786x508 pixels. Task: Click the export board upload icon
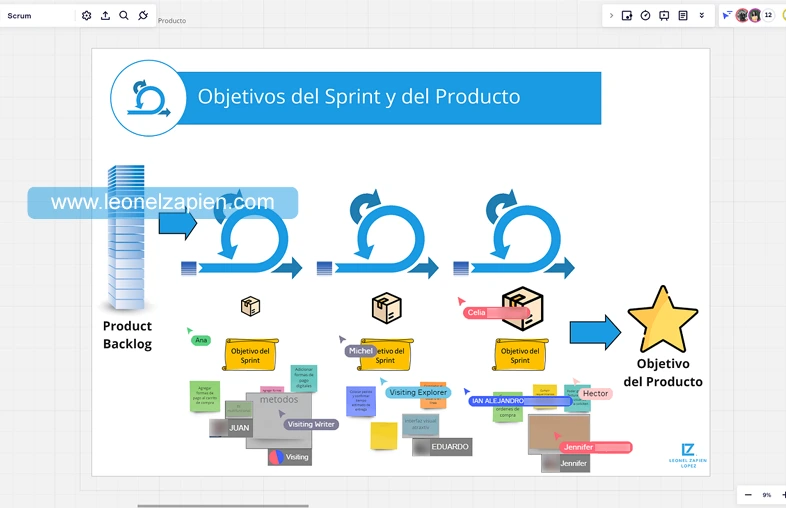105,16
